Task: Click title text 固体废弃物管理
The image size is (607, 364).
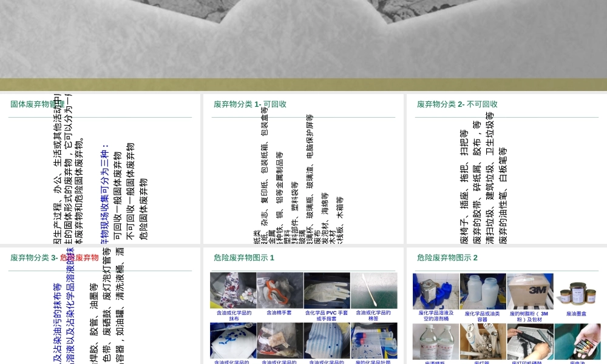Action: coord(38,104)
